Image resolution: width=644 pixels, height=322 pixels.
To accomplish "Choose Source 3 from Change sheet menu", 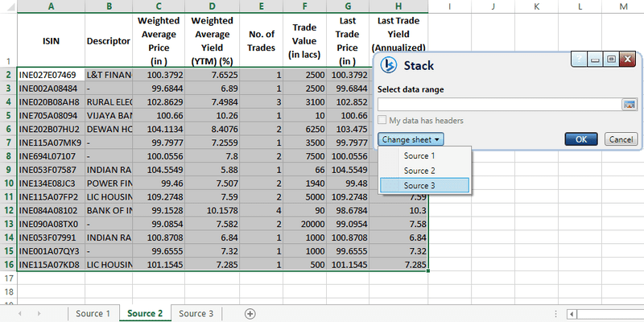I will click(x=425, y=186).
